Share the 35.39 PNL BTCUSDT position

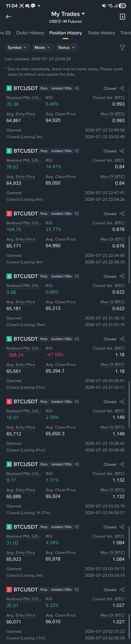coord(122,88)
